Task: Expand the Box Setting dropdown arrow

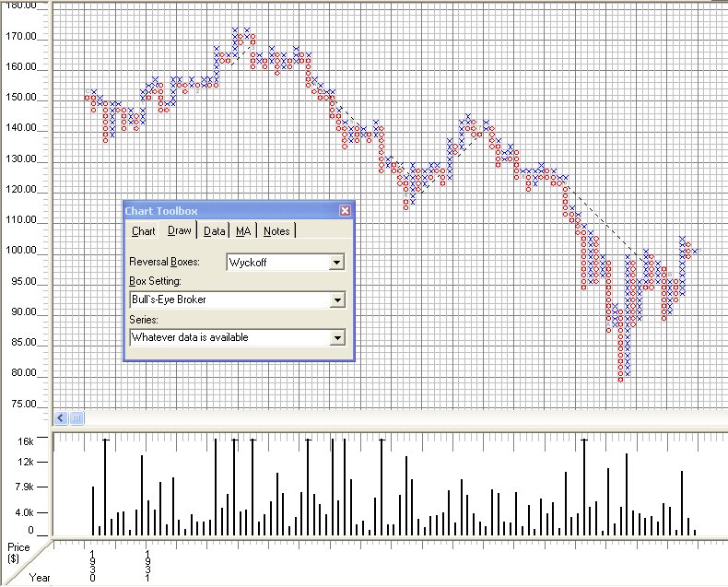Action: click(x=337, y=300)
